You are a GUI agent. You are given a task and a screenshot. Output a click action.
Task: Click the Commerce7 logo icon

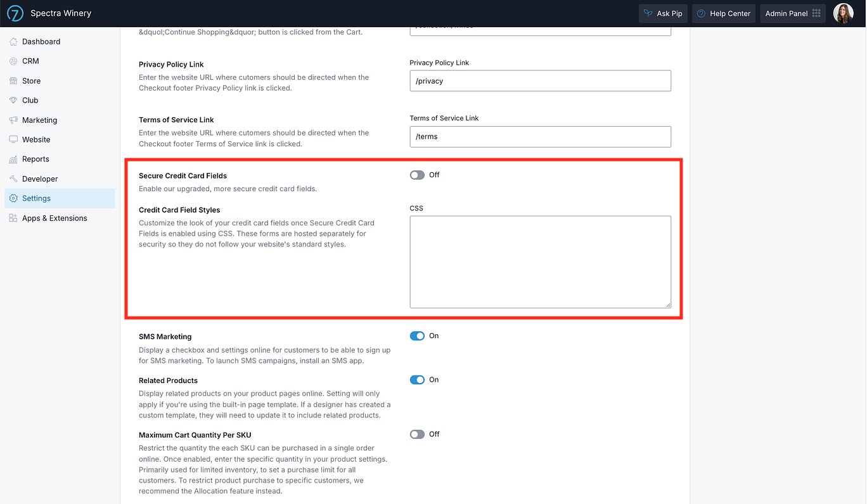(15, 13)
